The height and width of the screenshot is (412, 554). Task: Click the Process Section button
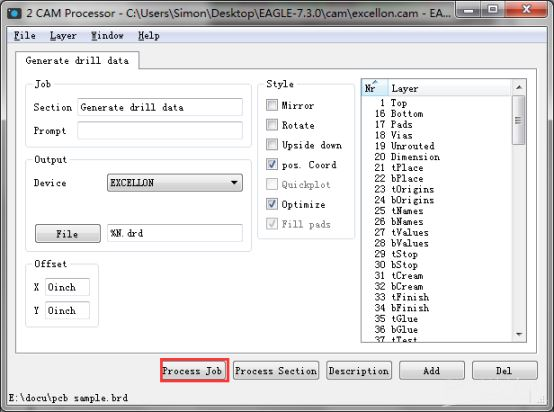[276, 371]
